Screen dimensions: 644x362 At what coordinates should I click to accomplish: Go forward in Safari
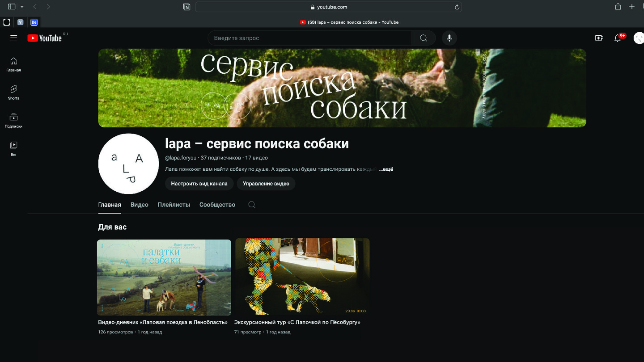click(48, 7)
